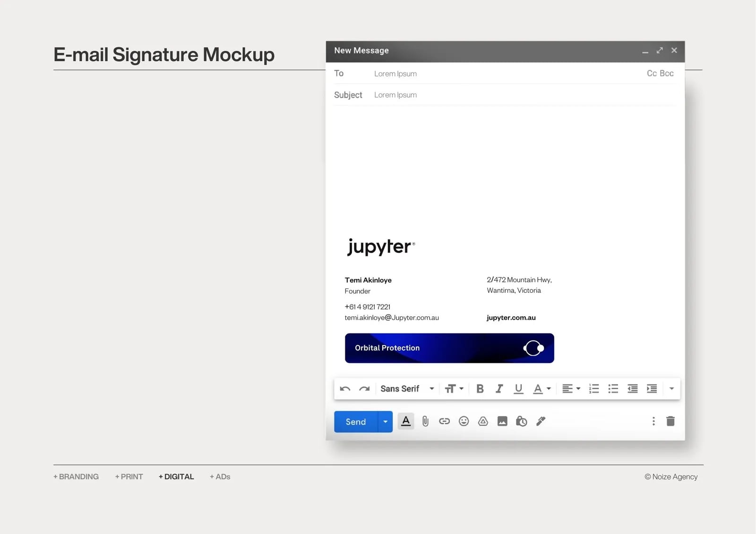The width and height of the screenshot is (756, 534).
Task: Open the Sans Serif font dropdown
Action: pos(407,389)
